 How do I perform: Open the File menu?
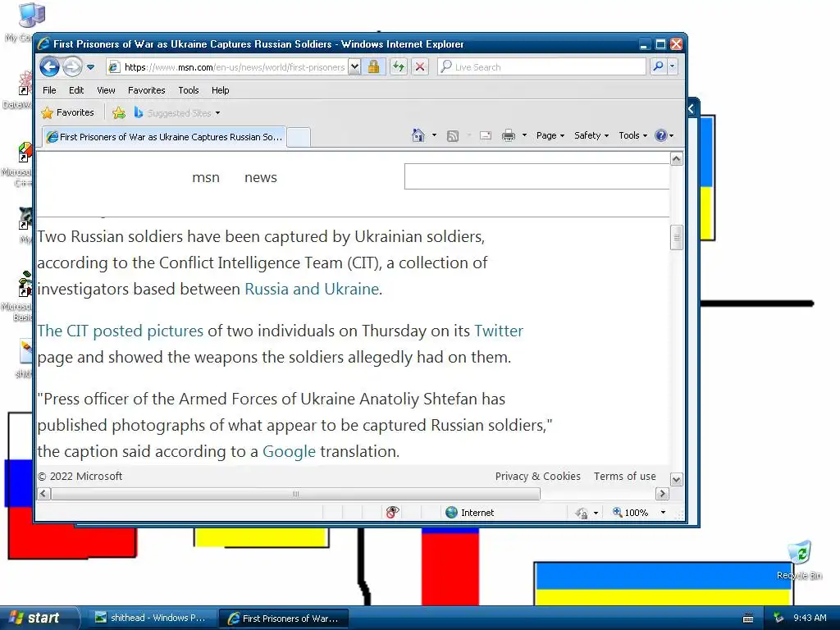coord(49,90)
